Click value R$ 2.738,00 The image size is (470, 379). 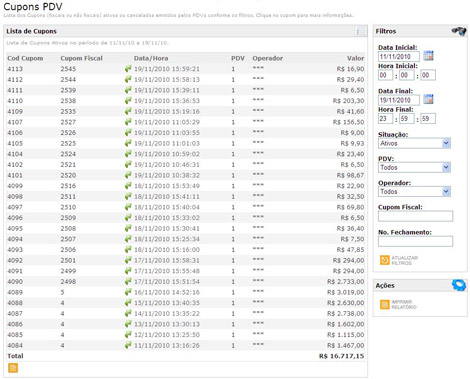point(345,313)
